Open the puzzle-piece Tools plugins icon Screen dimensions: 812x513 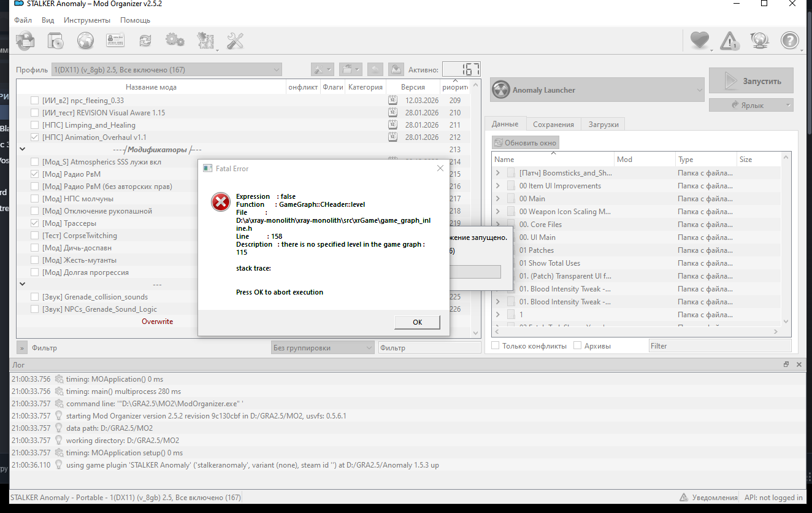[205, 41]
